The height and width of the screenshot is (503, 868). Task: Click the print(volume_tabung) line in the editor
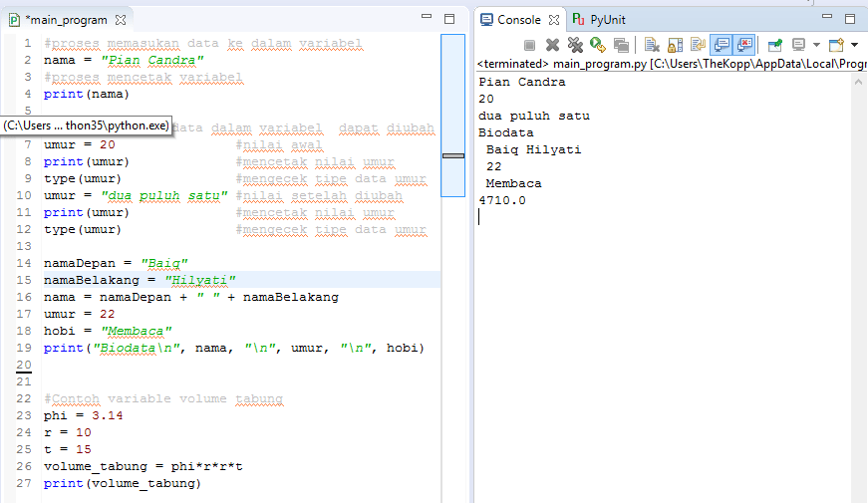pyautogui.click(x=122, y=483)
